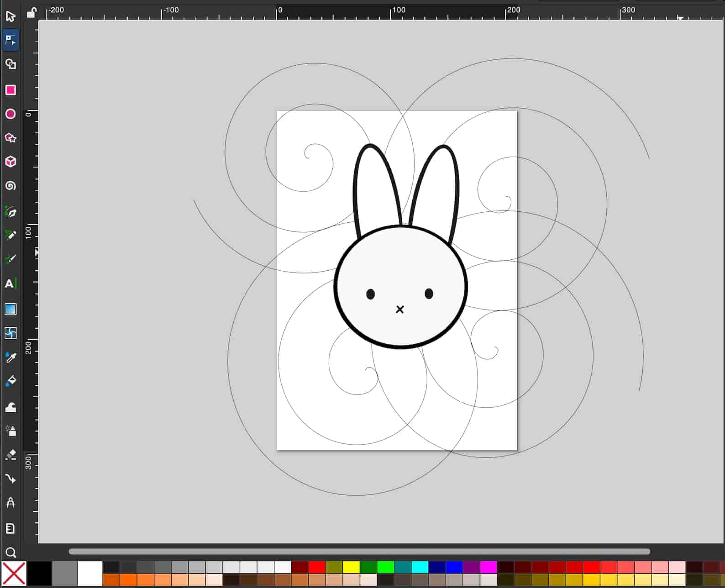
Task: Activate the Pen (Bezier) tool
Action: (x=11, y=212)
